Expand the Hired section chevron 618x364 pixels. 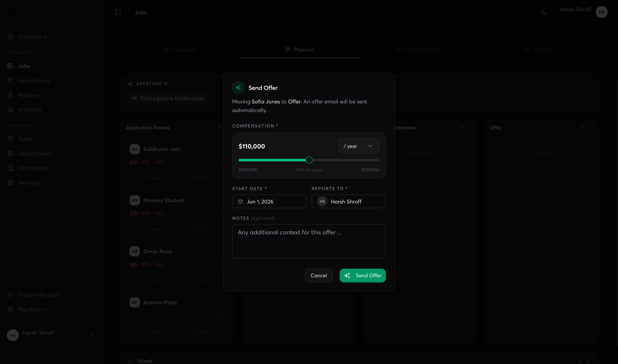coord(588,361)
